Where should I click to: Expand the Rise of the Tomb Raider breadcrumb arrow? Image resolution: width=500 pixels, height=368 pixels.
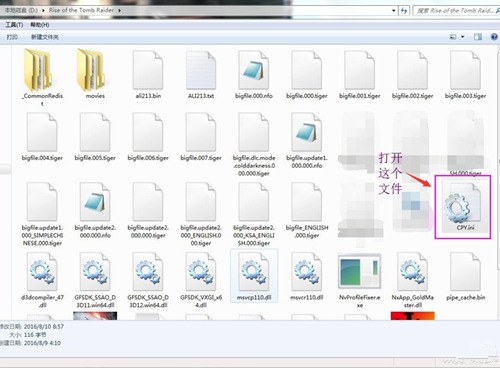[119, 10]
